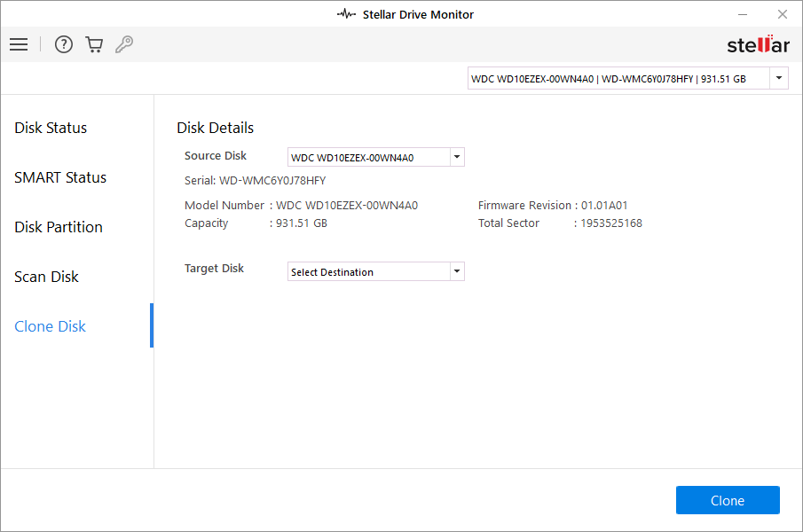Click the Total Sector value 1953525168
Viewport: 803px width, 532px height.
[611, 223]
